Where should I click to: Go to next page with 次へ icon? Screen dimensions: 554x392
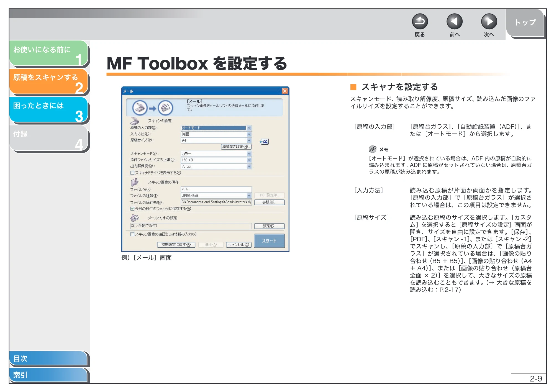489,21
